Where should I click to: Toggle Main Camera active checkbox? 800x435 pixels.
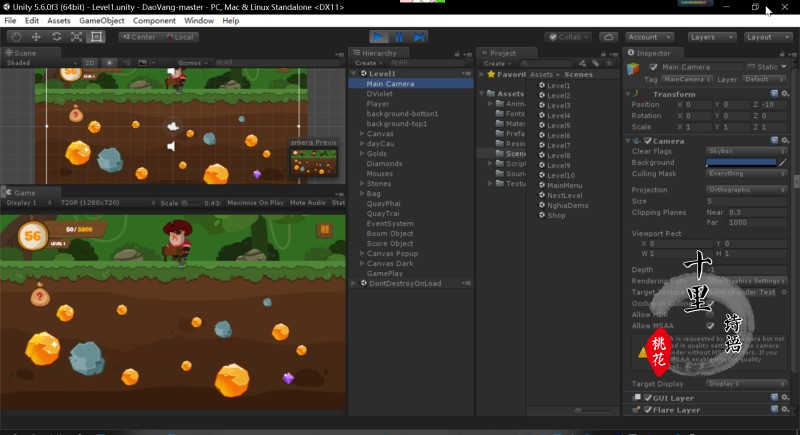tap(651, 67)
